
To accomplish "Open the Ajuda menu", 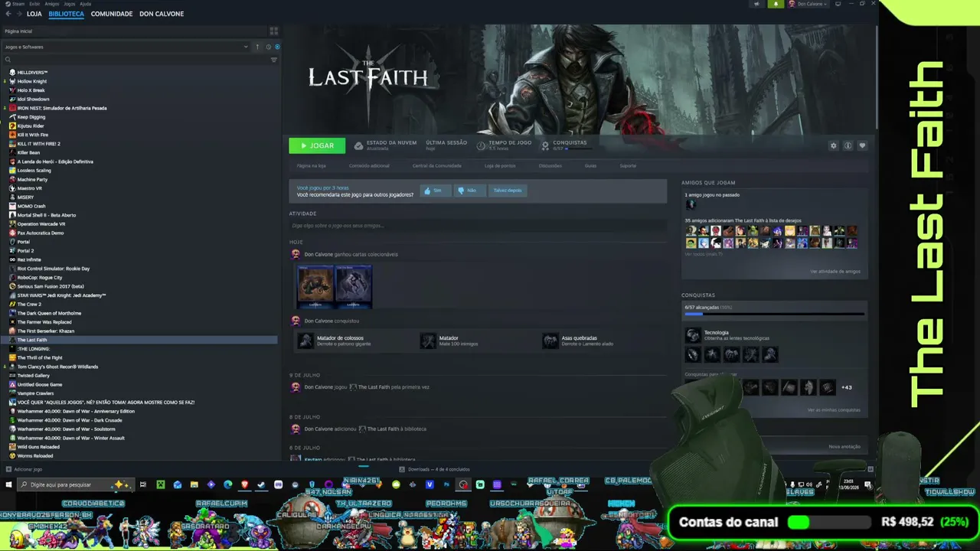I will pyautogui.click(x=86, y=4).
